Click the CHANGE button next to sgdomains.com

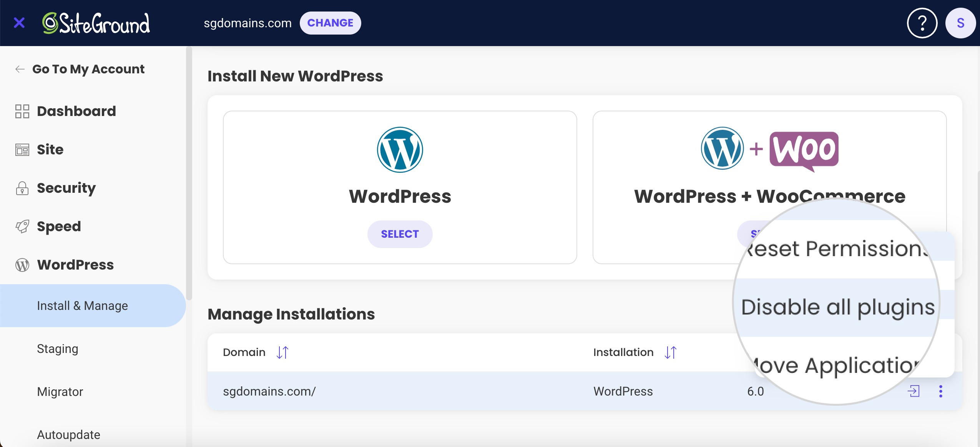[x=331, y=23]
